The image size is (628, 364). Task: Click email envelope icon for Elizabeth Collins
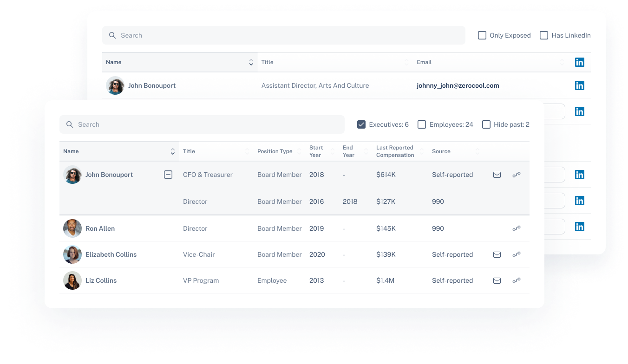pyautogui.click(x=497, y=255)
